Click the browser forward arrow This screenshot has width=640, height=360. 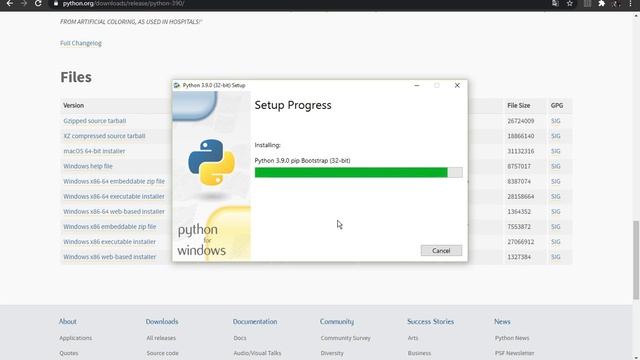[x=24, y=3]
